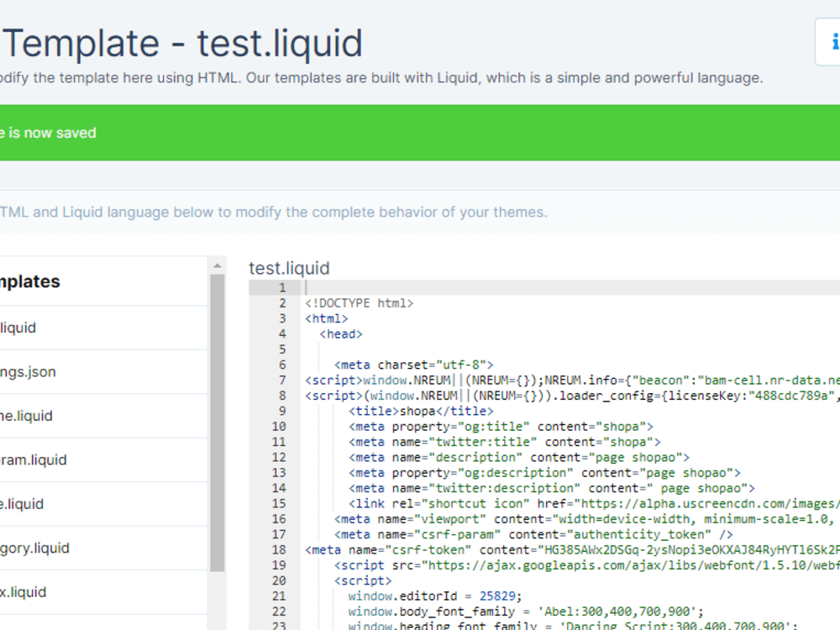Place cursor on empty code line 1
Viewport: 840px width, 630px height.
pyautogui.click(x=570, y=287)
